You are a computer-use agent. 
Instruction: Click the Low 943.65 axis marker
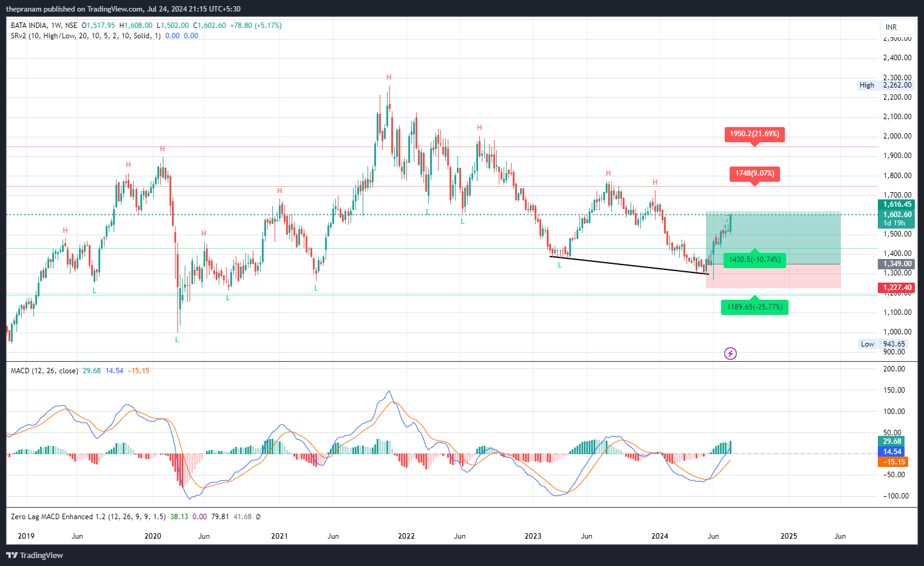(x=883, y=344)
